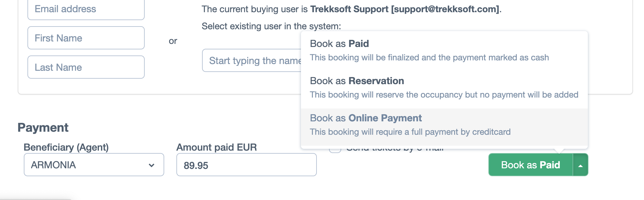Focus the Start typing the name search box
Viewport: 644px width, 200px height.
(x=252, y=60)
